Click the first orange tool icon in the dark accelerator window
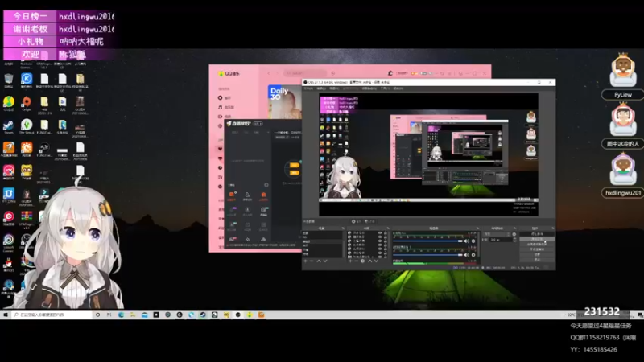Image resolution: width=644 pixels, height=362 pixels. [232, 195]
